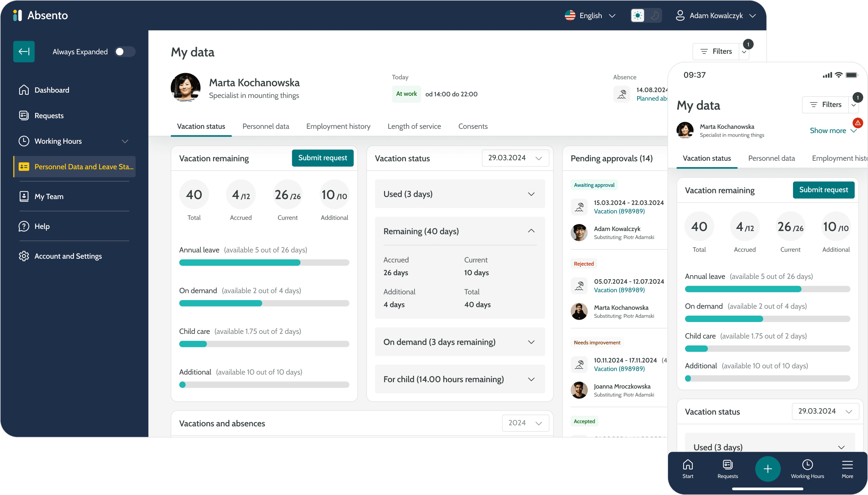Click the sidebar collapse arrow icon

pyautogui.click(x=24, y=51)
